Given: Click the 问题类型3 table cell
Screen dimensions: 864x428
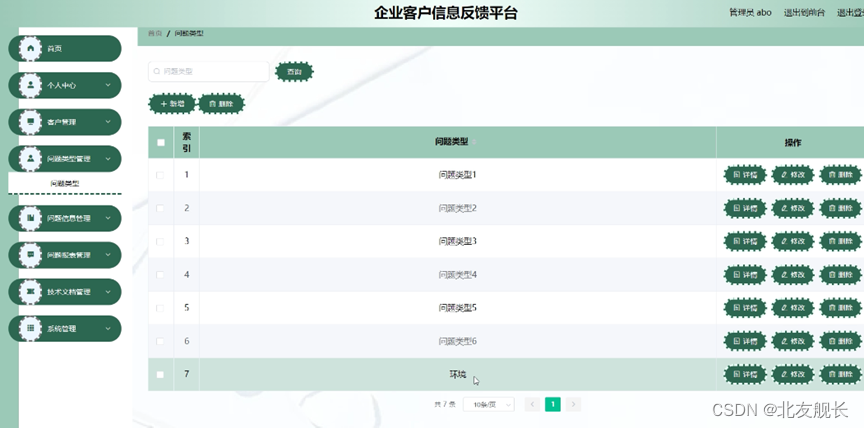Looking at the screenshot, I should pyautogui.click(x=458, y=241).
